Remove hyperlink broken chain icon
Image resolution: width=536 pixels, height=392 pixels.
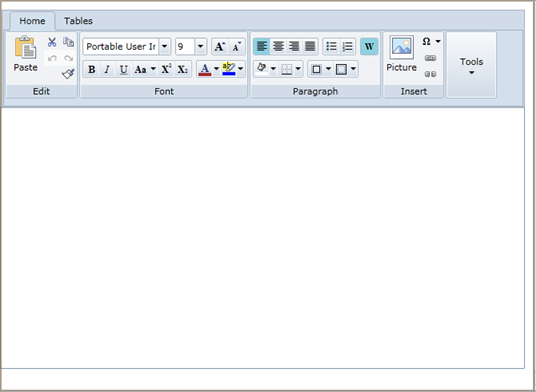click(430, 74)
